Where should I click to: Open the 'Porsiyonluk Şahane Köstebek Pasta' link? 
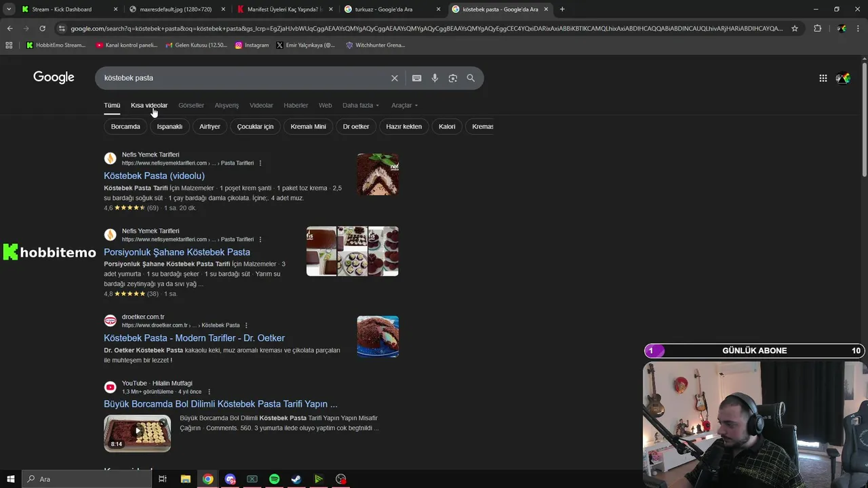tap(177, 252)
